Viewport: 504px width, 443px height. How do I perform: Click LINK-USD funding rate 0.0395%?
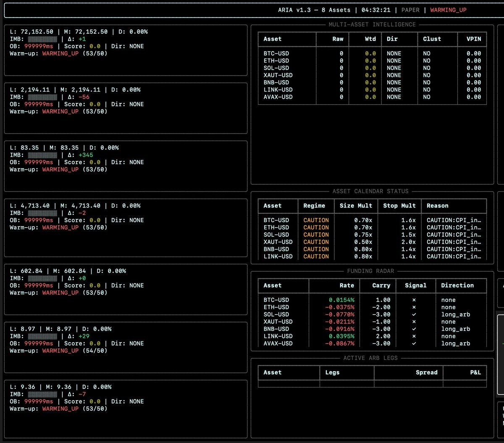click(341, 336)
